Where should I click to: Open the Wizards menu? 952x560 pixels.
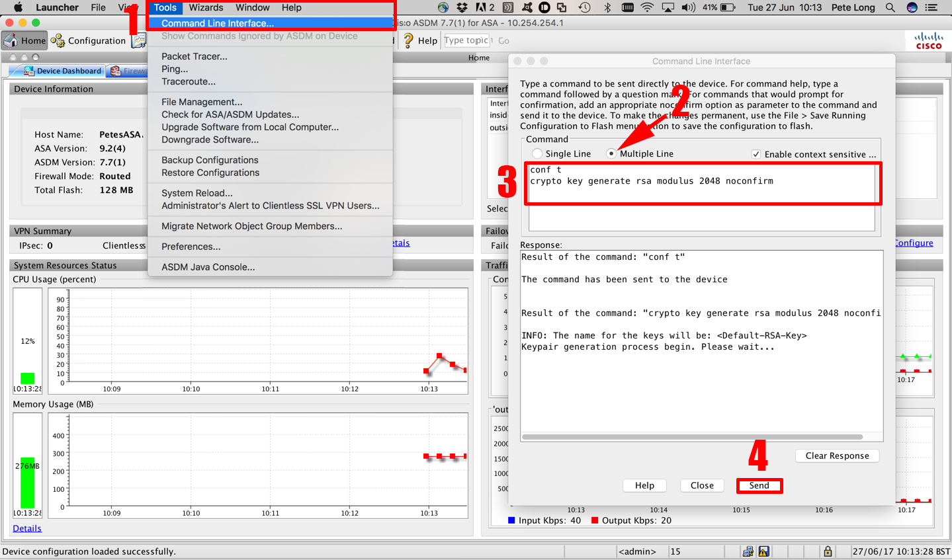pyautogui.click(x=206, y=7)
